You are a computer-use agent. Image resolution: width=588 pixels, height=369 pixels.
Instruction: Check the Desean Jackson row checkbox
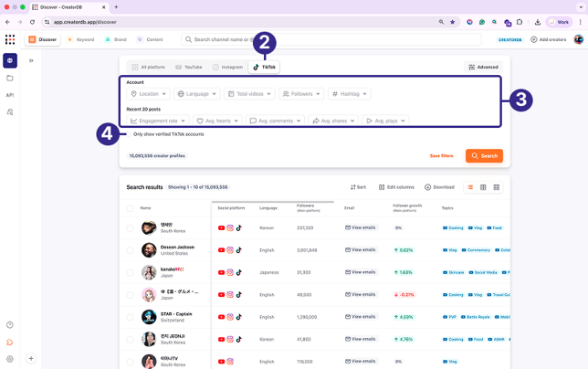pyautogui.click(x=130, y=250)
